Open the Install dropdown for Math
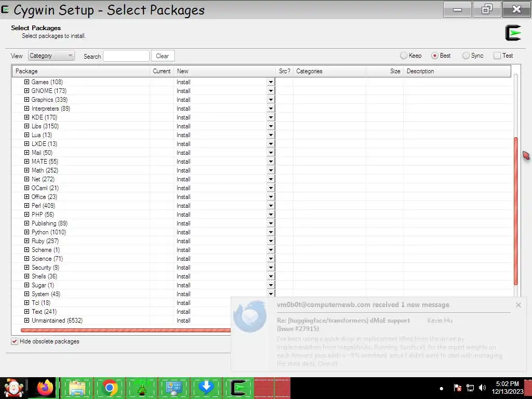 [271, 170]
